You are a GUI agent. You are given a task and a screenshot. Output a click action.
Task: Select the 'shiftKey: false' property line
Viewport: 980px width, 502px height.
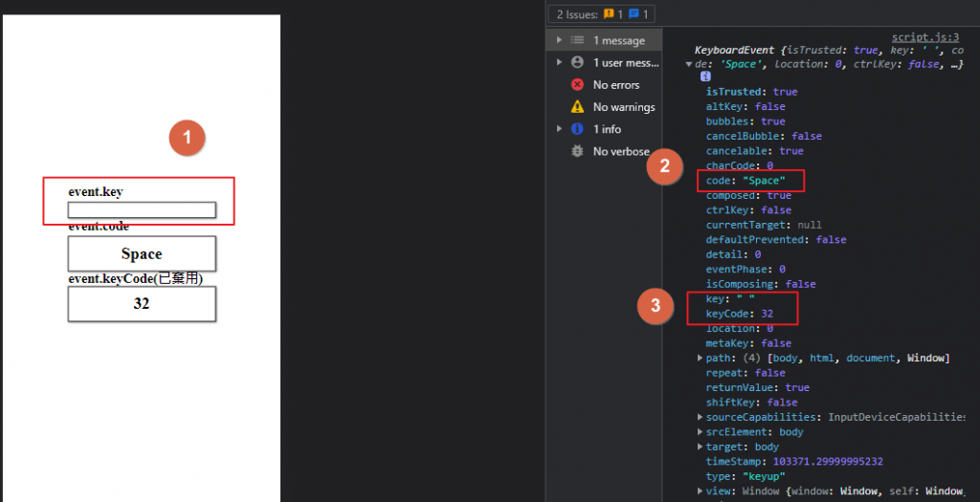[x=752, y=403]
